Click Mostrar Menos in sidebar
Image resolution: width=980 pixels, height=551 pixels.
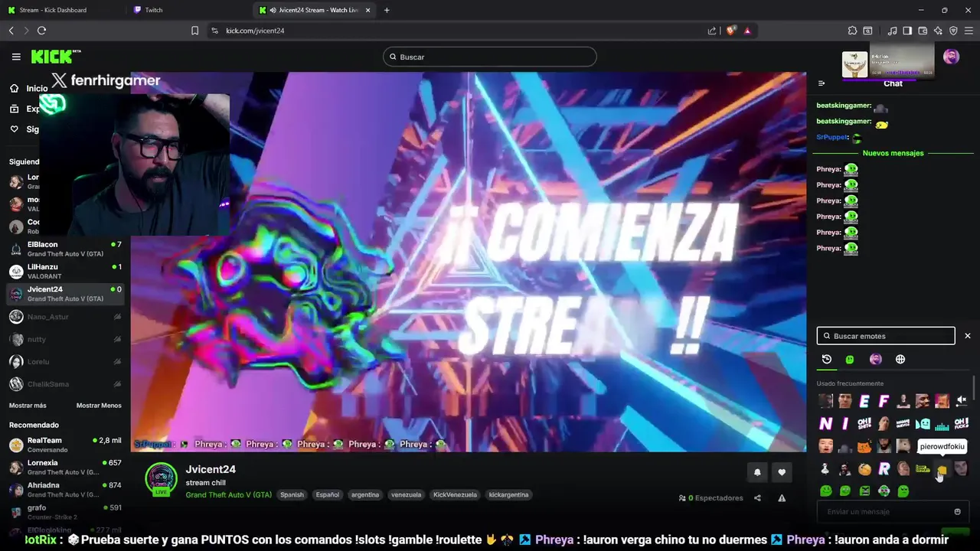point(99,406)
